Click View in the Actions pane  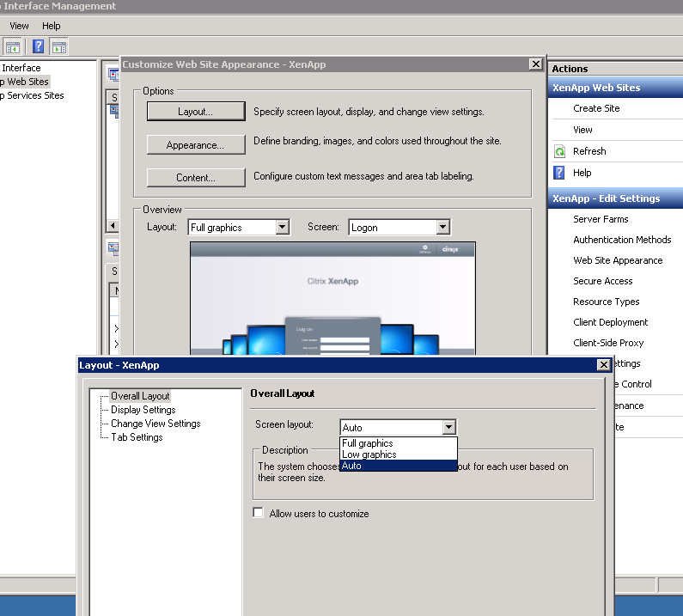(x=582, y=130)
